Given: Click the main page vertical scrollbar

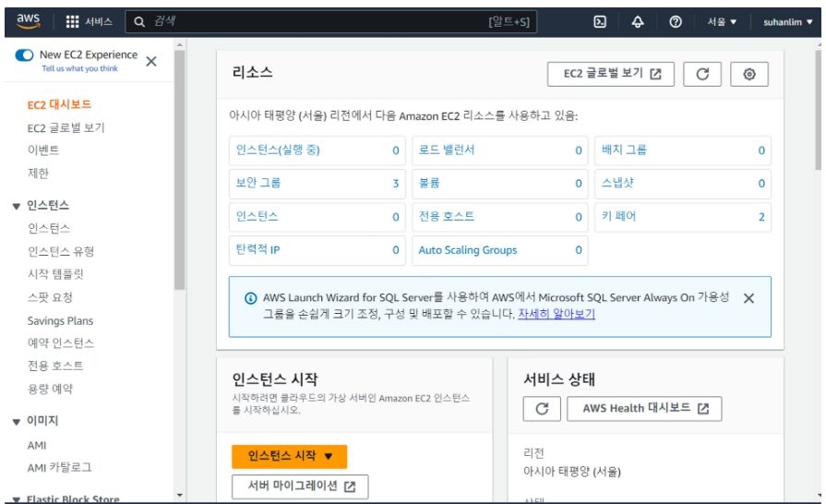Looking at the screenshot, I should (x=818, y=111).
